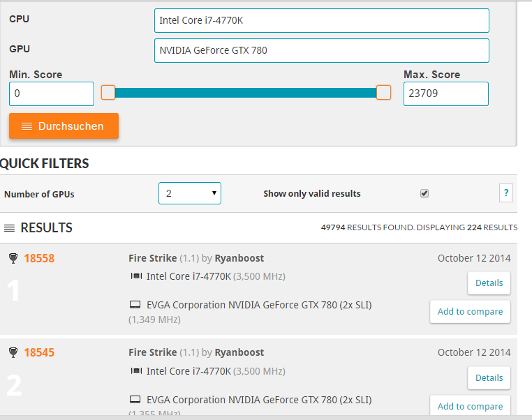Click the trophy icon next to score 18558
Viewport: 532px width, 420px height.
click(13, 258)
